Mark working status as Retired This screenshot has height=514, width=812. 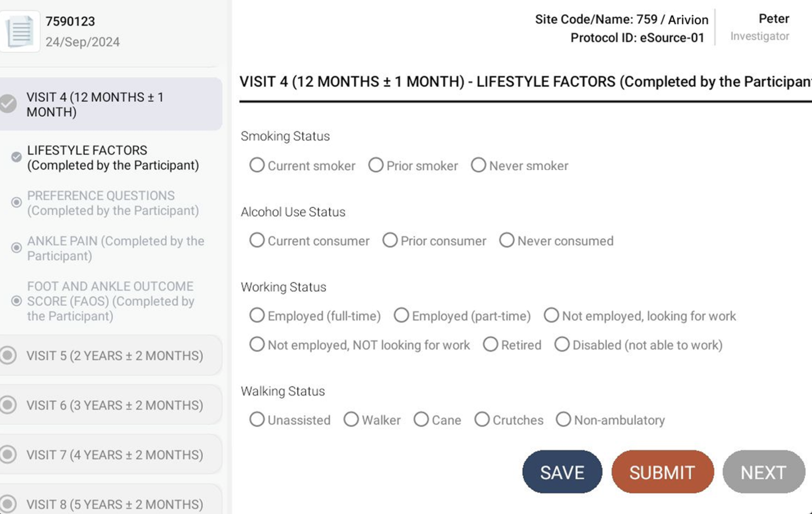coord(491,345)
